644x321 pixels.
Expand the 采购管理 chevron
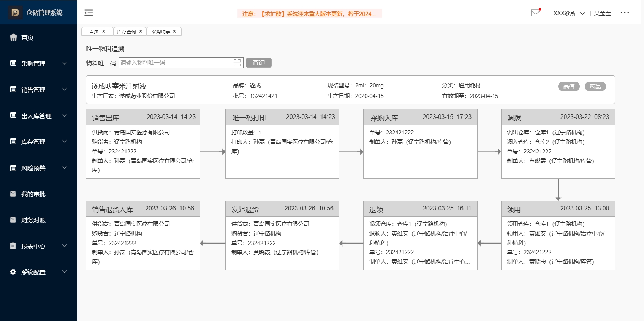(x=65, y=63)
